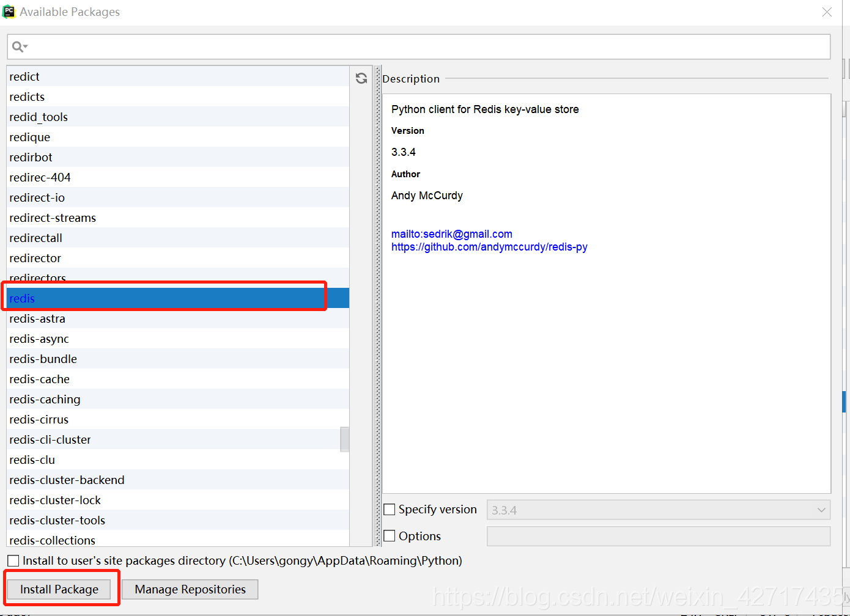The height and width of the screenshot is (616, 850).
Task: Click the PyCharm logo in title bar
Action: (x=9, y=12)
